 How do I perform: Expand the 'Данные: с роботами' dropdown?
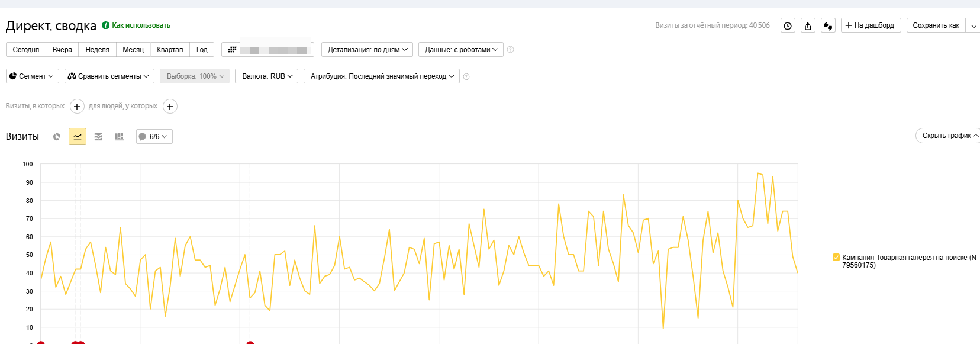pos(460,50)
